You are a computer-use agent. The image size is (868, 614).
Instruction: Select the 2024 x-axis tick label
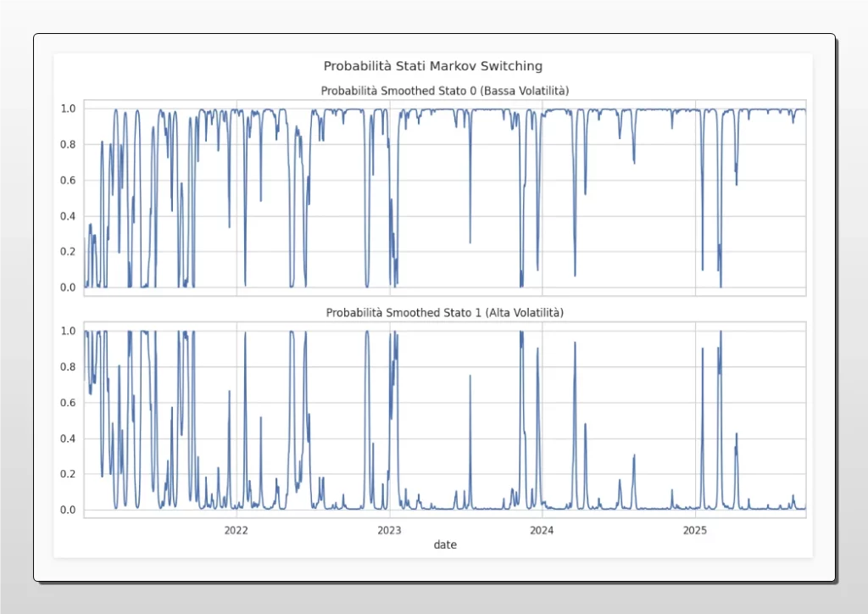(542, 531)
